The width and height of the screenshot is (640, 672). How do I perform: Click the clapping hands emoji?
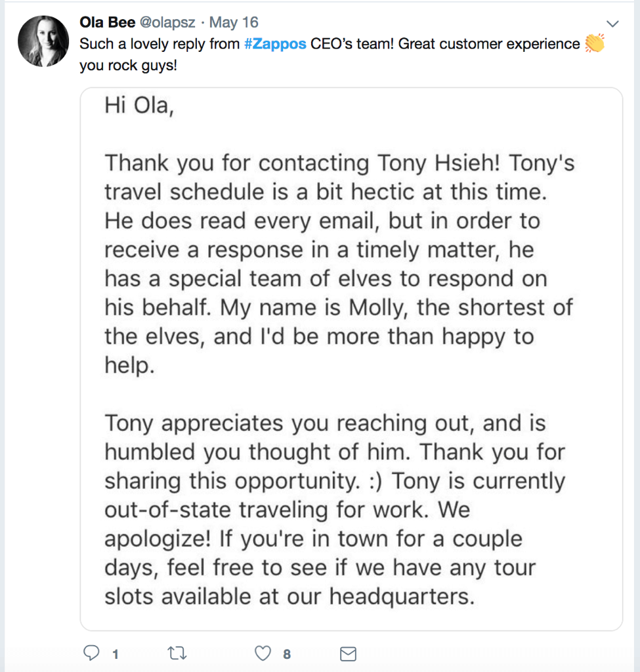pyautogui.click(x=594, y=44)
